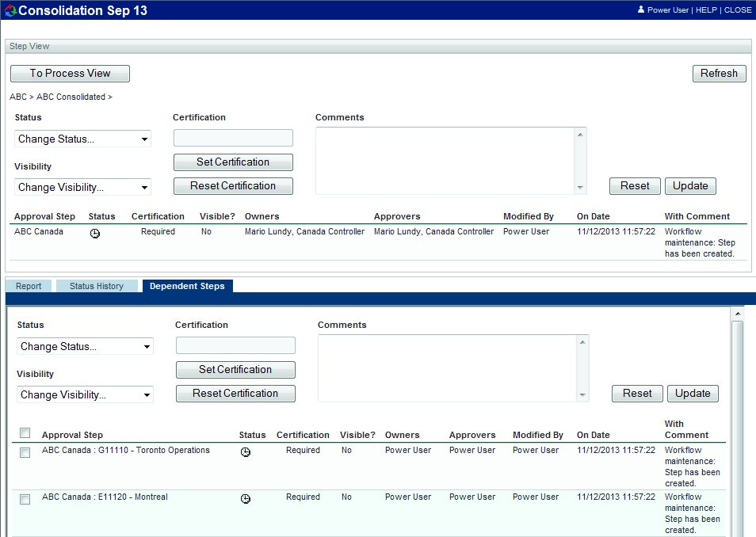Open the top Change Status dropdown
The width and height of the screenshot is (756, 537).
(82, 139)
